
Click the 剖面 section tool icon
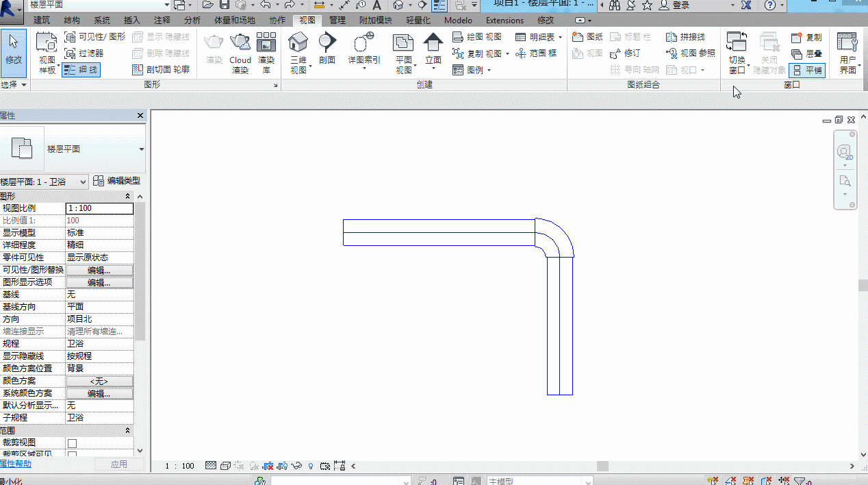coord(327,49)
